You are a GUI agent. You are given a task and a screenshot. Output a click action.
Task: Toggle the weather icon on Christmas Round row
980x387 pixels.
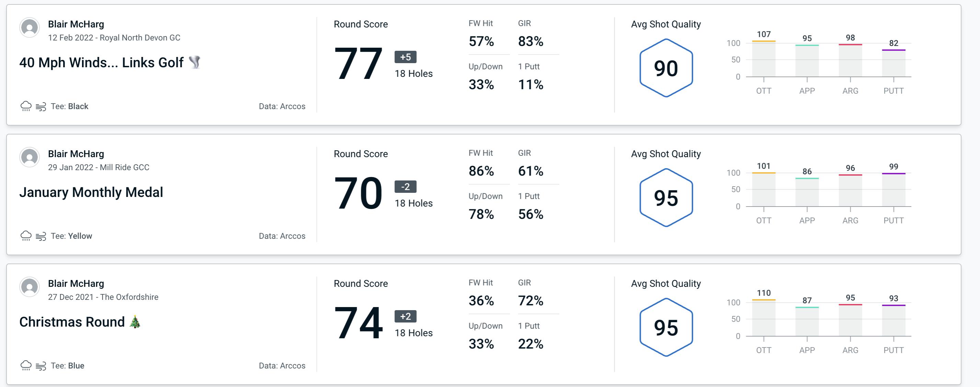coord(25,365)
